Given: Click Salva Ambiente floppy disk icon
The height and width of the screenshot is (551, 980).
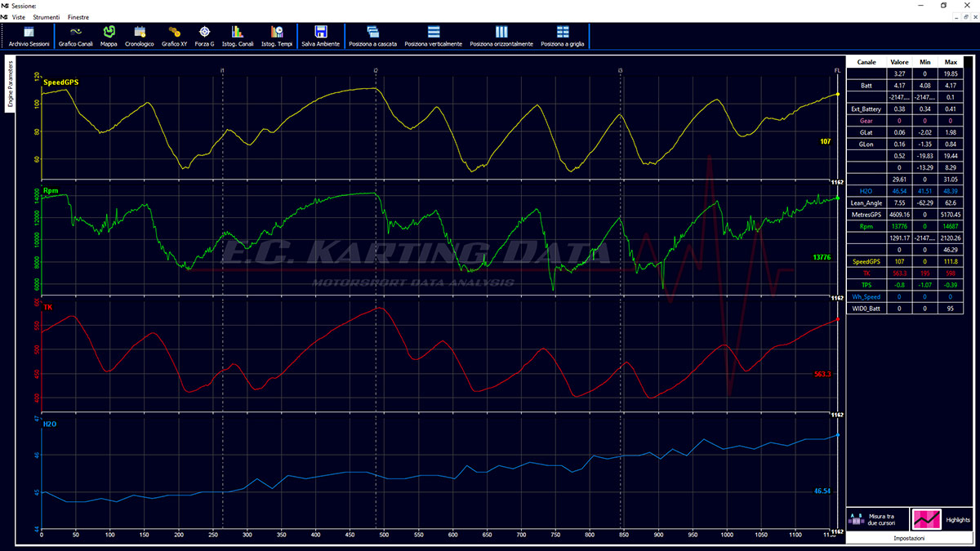Looking at the screenshot, I should pos(321,35).
